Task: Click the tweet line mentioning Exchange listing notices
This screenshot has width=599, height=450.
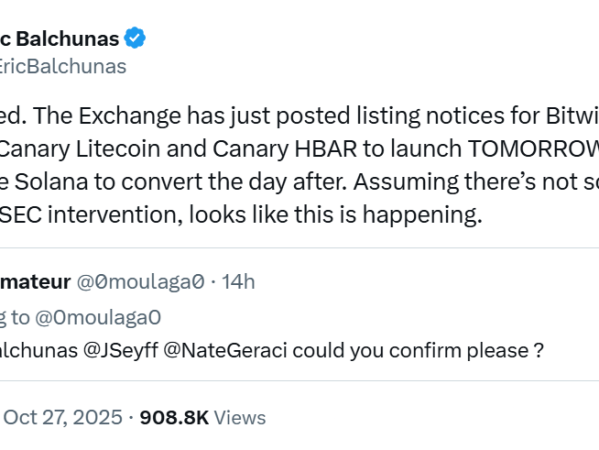Action: 300,115
